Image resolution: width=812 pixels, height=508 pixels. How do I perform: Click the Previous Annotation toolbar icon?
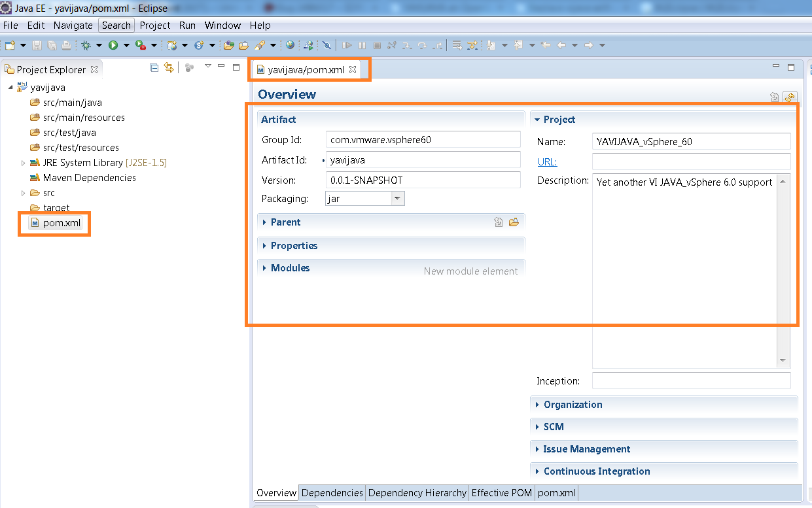pyautogui.click(x=518, y=45)
